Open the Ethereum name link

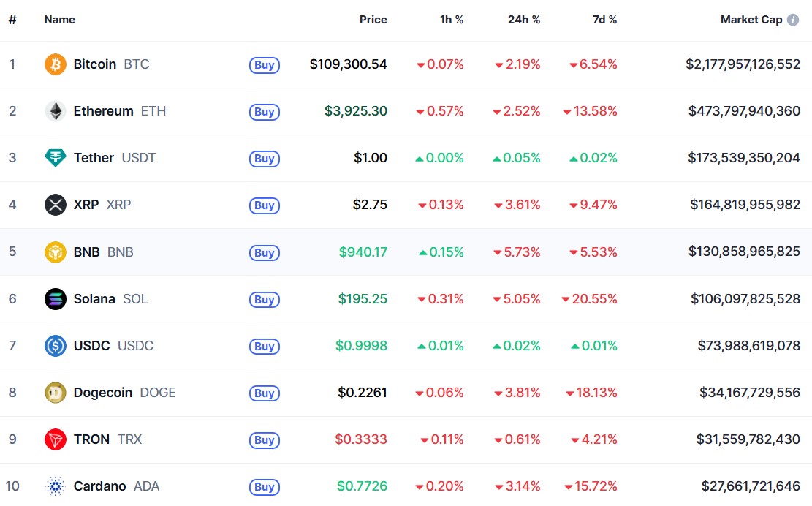[103, 111]
